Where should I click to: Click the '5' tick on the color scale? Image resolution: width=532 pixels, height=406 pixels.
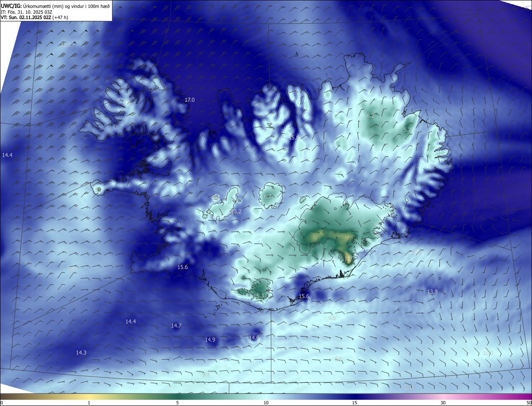177,403
